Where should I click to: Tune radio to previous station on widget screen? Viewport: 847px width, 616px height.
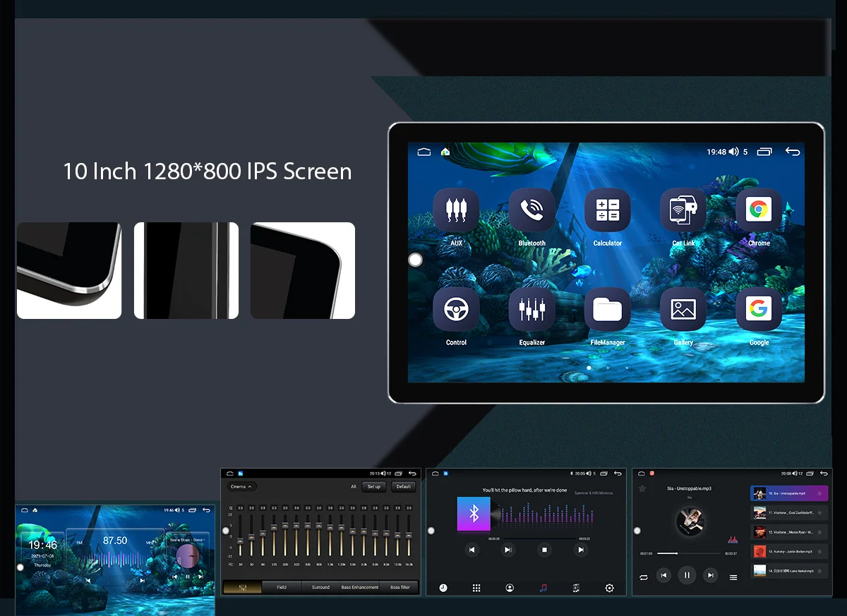click(88, 580)
